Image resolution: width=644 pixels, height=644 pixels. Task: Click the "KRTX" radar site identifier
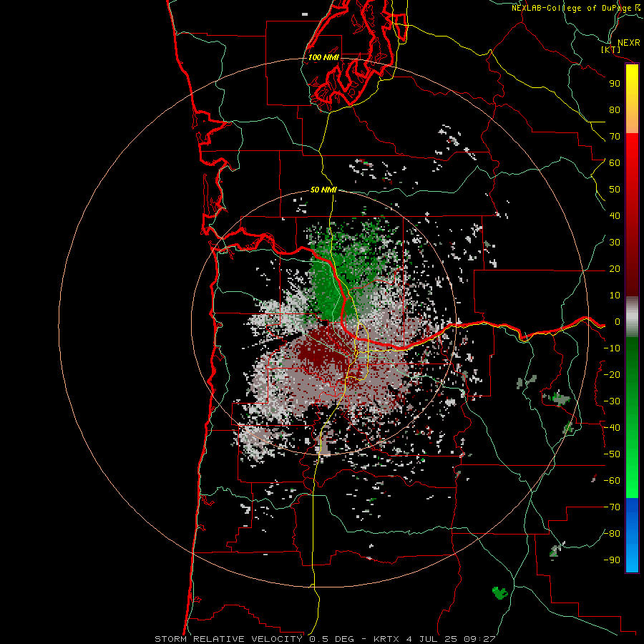coord(387,639)
